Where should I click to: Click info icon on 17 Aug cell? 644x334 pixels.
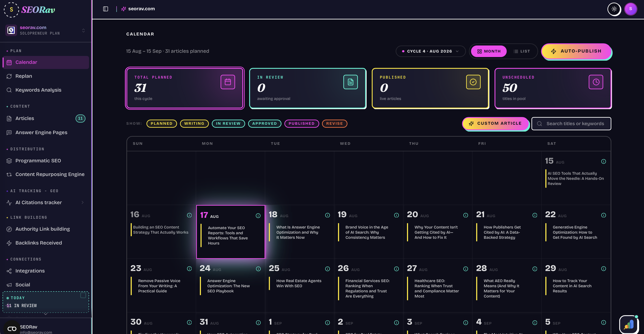click(x=258, y=216)
